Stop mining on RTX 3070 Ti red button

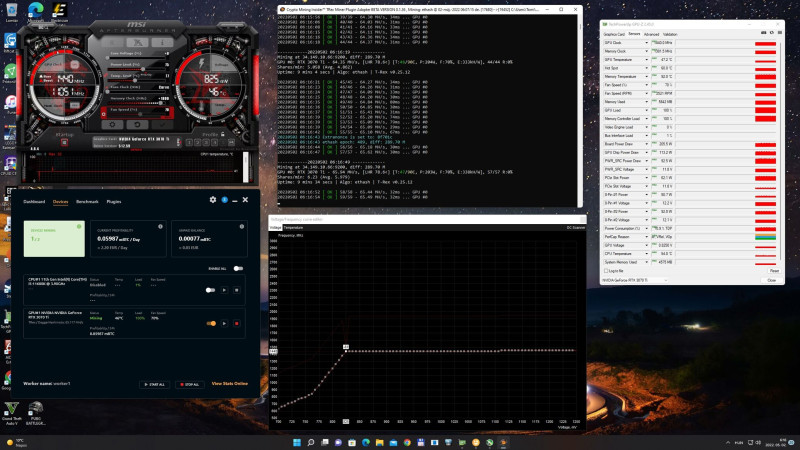(x=237, y=323)
